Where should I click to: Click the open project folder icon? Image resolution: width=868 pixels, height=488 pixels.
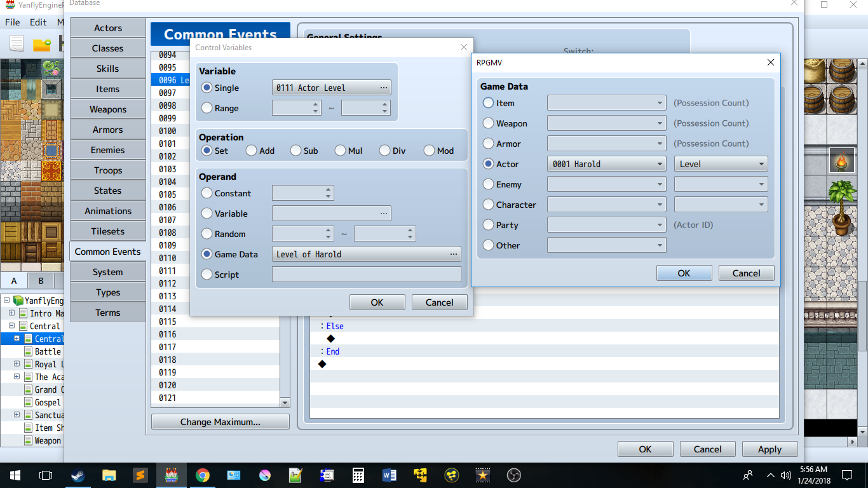[x=42, y=44]
